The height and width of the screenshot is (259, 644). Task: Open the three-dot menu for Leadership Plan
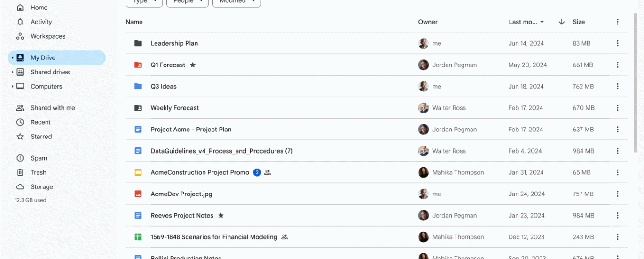(x=617, y=43)
